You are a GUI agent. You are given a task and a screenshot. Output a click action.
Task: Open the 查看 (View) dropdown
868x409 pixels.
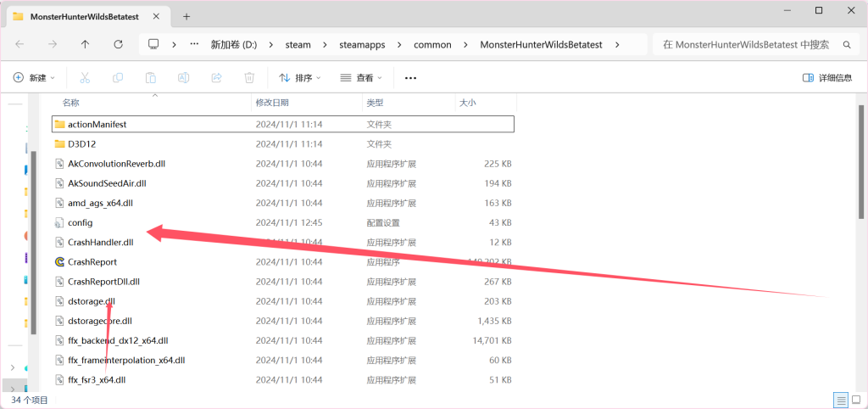[361, 78]
